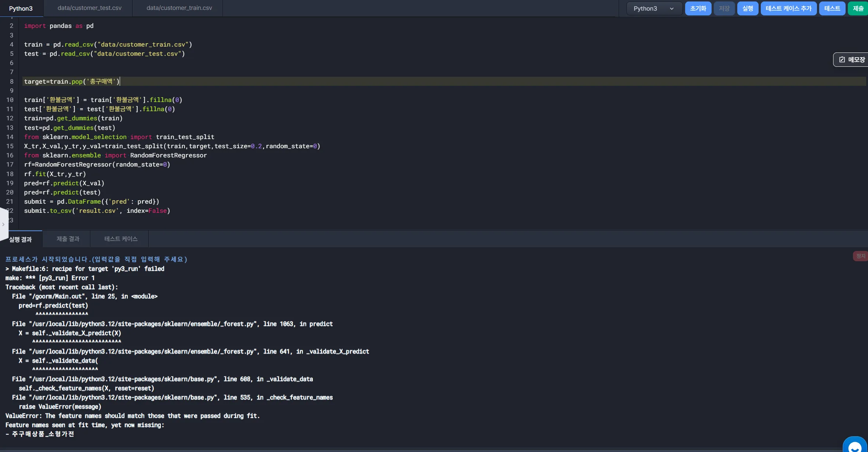This screenshot has height=452, width=868.
Task: Click the dropdown chevron next to Python3
Action: point(672,8)
